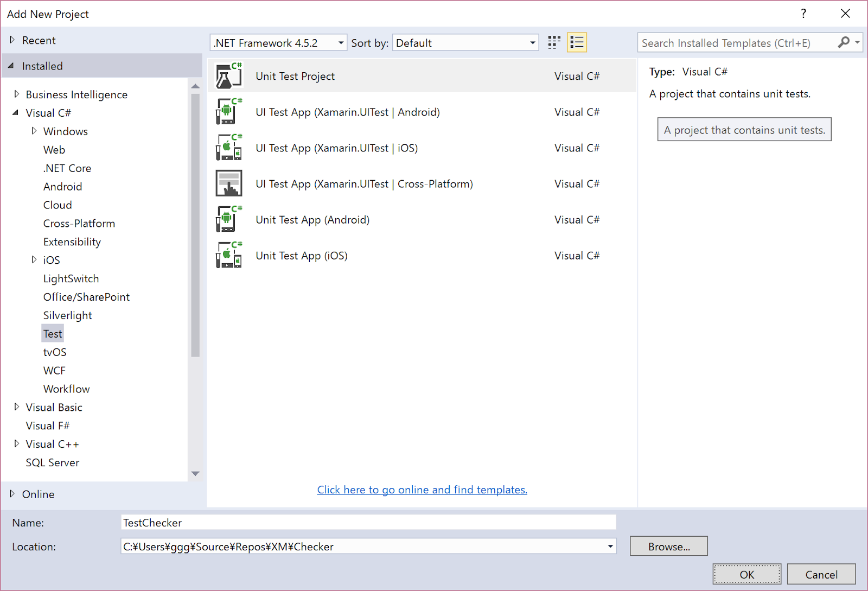
Task: Select the Android category
Action: click(63, 187)
